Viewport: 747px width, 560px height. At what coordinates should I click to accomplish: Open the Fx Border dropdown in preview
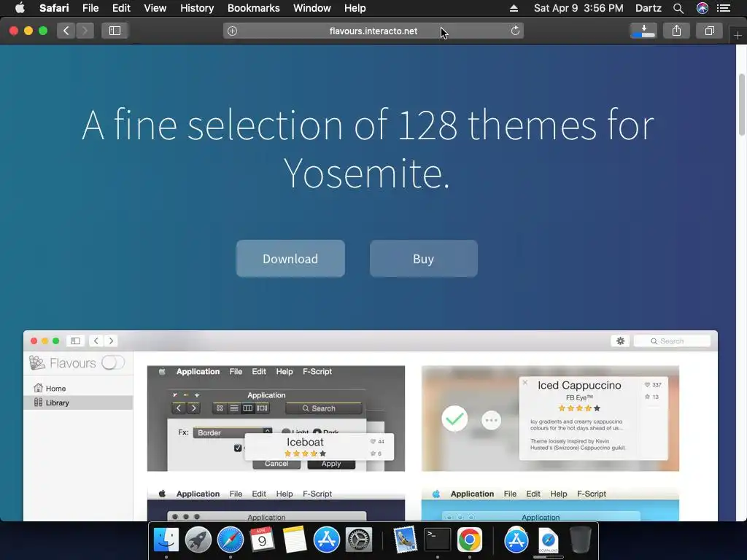(233, 432)
